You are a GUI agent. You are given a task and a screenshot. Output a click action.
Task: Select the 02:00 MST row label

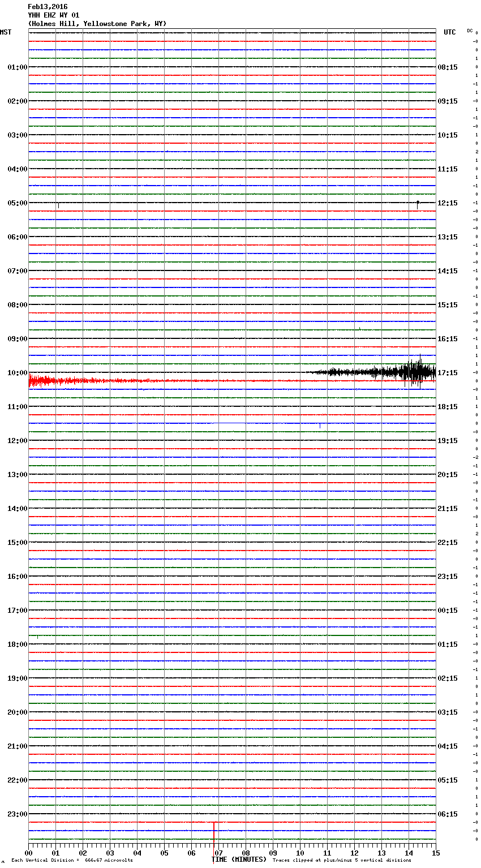17,101
